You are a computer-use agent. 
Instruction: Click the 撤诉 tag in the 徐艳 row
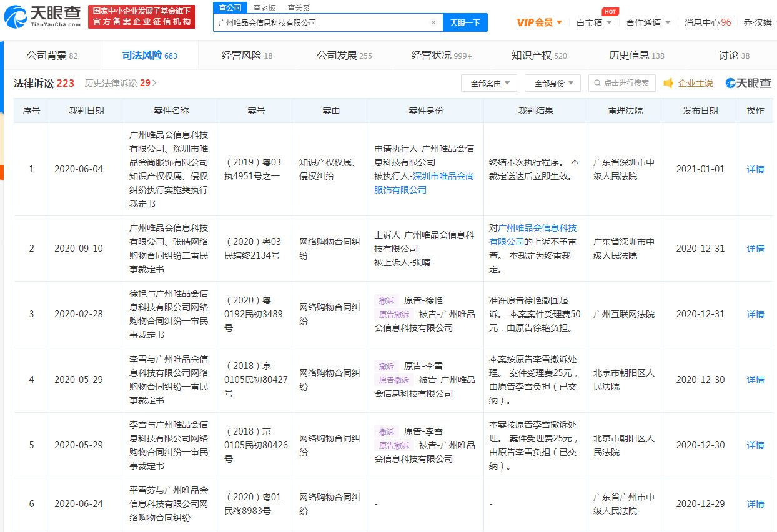tap(386, 301)
